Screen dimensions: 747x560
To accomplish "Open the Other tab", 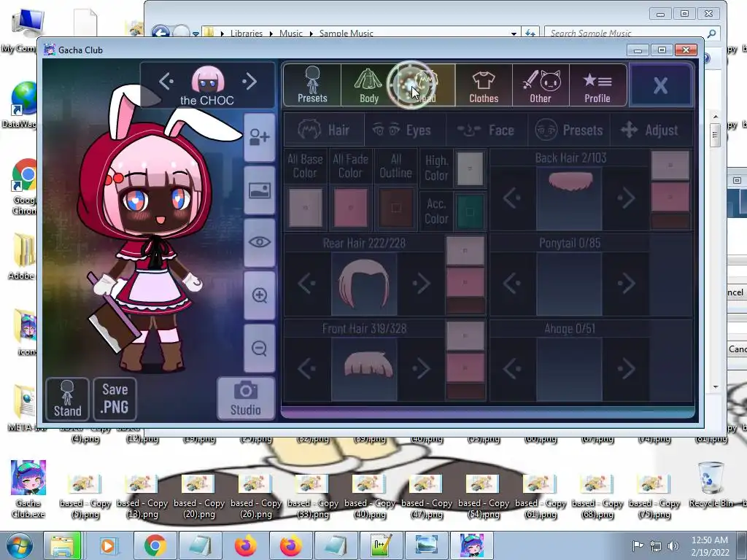I will point(541,85).
